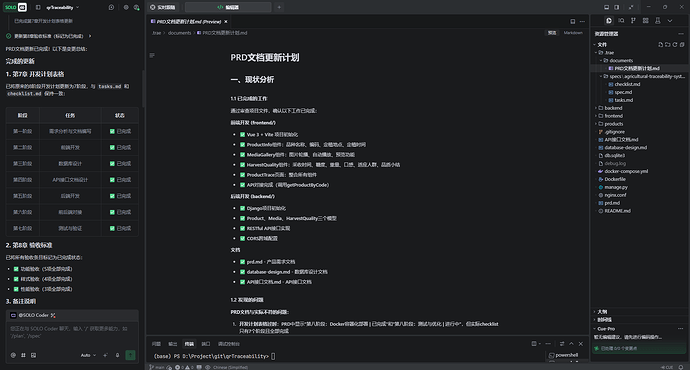Open nginx.conf file
The height and width of the screenshot is (370, 690).
pos(615,195)
